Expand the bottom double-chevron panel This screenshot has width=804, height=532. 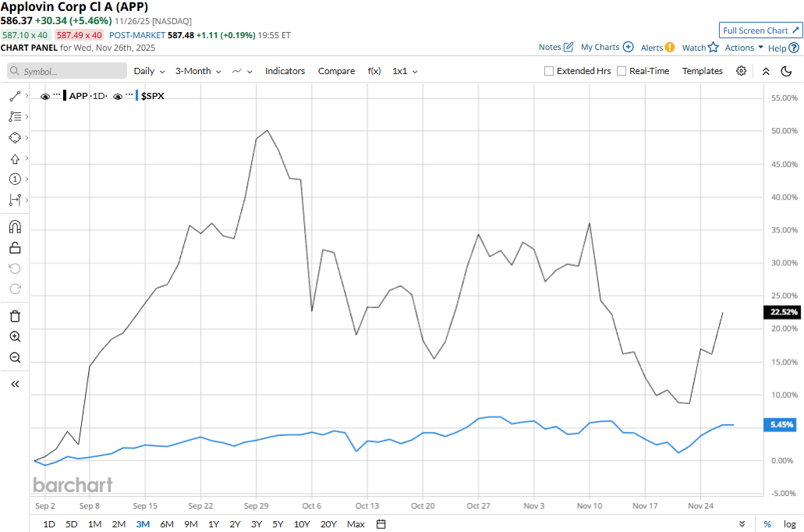pos(742,523)
